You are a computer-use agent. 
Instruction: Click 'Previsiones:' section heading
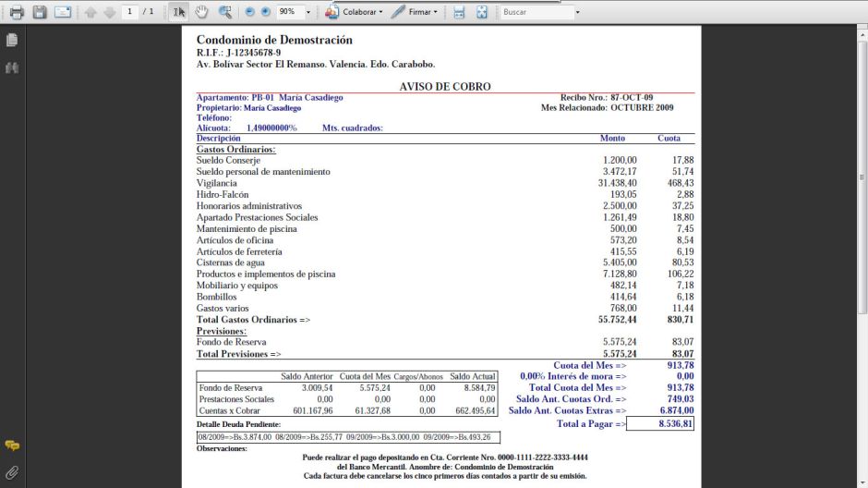222,331
